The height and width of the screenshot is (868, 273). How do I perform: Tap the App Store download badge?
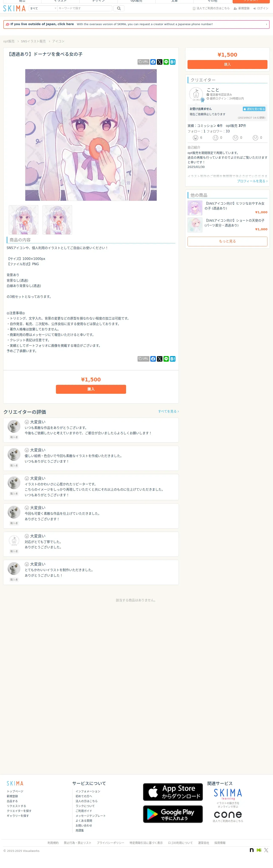[173, 792]
